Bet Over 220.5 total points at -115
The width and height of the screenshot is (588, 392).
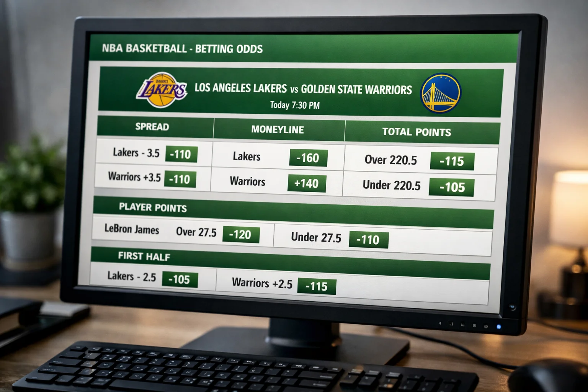(x=452, y=161)
